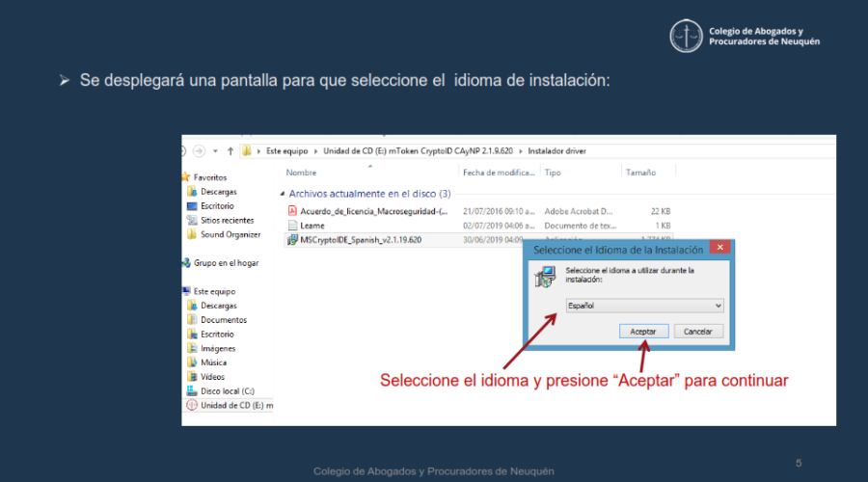Click the Música folder icon
868x482 pixels.
tap(192, 362)
